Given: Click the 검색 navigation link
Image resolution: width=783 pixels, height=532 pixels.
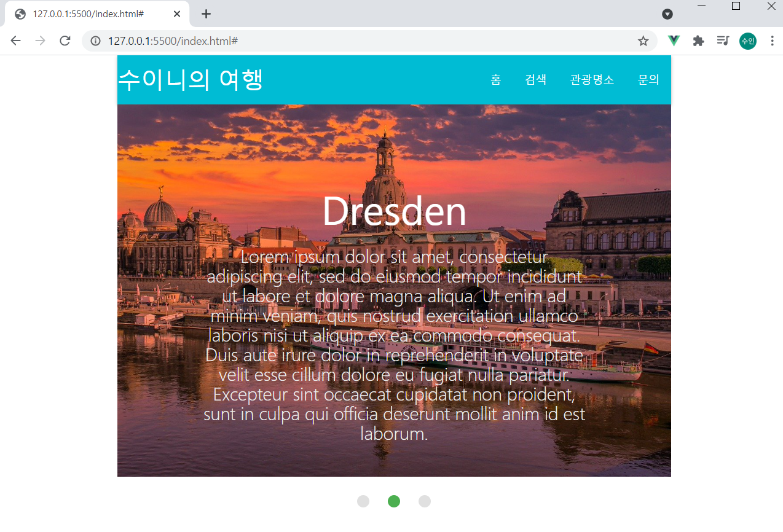Looking at the screenshot, I should pos(536,79).
